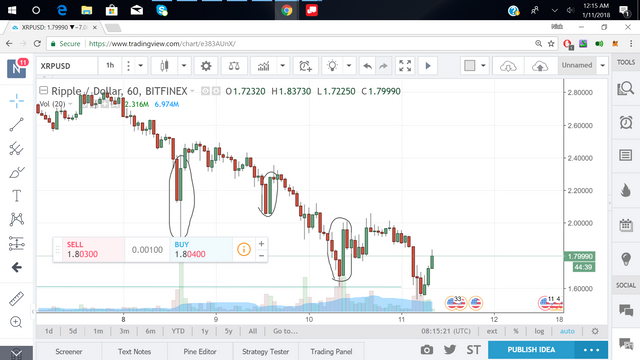Viewport: 640px width, 360px height.
Task: Take a chart snapshot with camera icon
Action: pyautogui.click(x=427, y=350)
